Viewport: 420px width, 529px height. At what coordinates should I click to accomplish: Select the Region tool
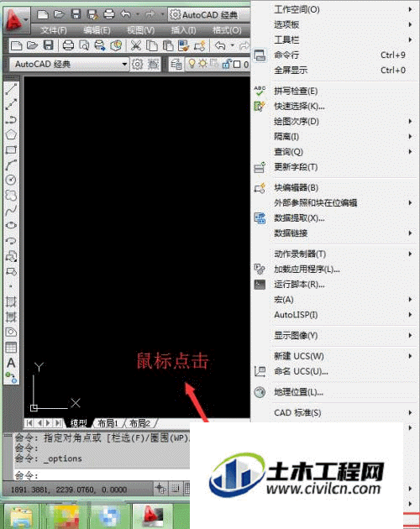point(11,332)
